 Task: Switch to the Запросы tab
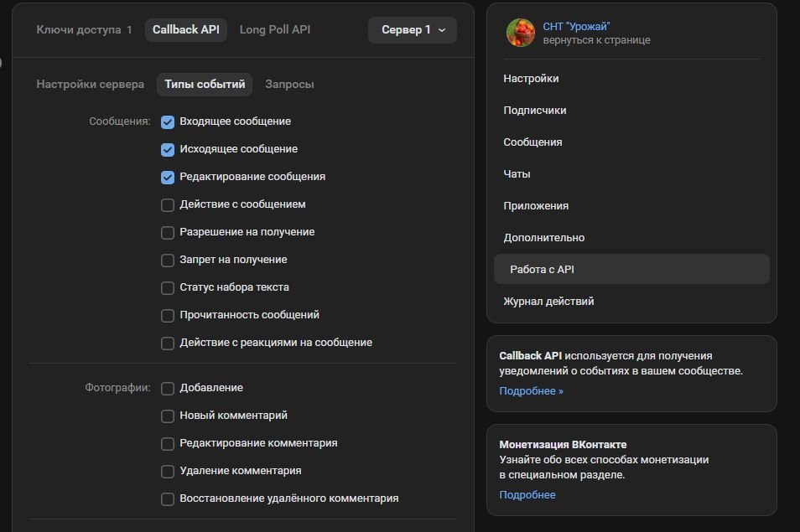[x=289, y=84]
